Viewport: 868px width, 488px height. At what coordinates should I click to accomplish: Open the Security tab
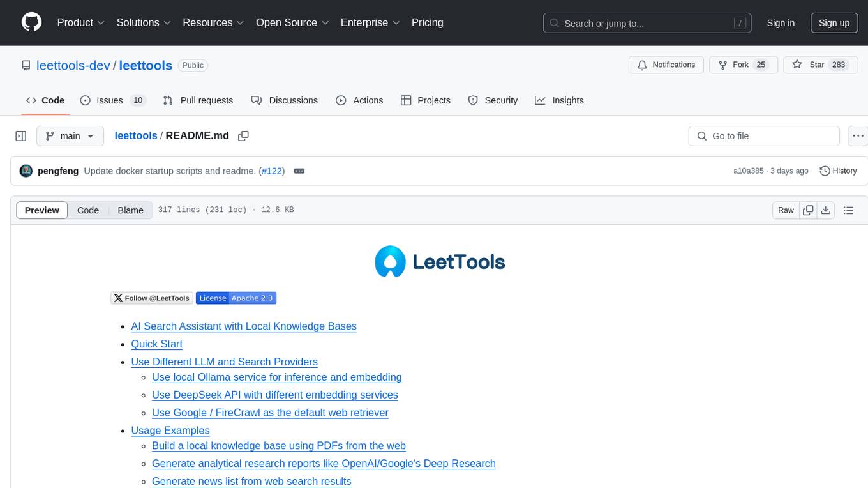493,100
